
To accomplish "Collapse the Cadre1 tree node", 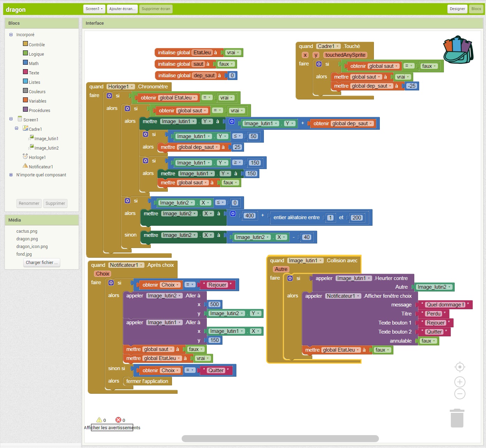I will point(16,128).
